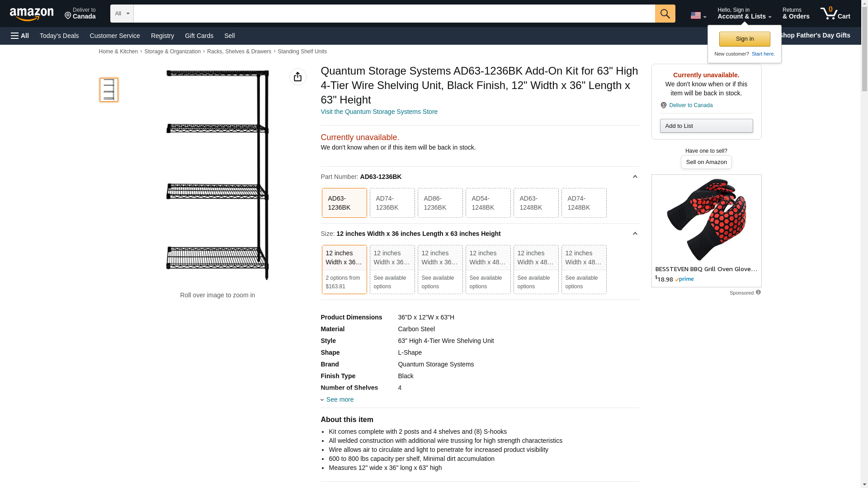Select part number AD74-1236BK option
The image size is (868, 488).
[392, 203]
